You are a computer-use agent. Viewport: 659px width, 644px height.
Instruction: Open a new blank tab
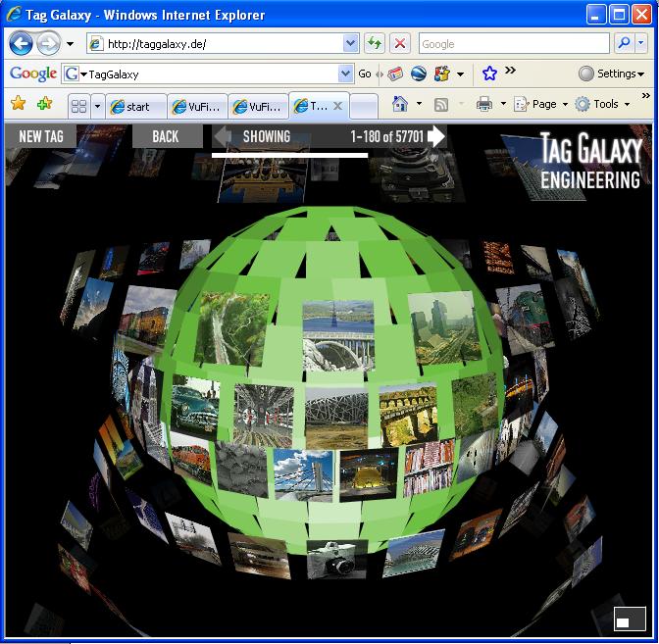(x=364, y=107)
